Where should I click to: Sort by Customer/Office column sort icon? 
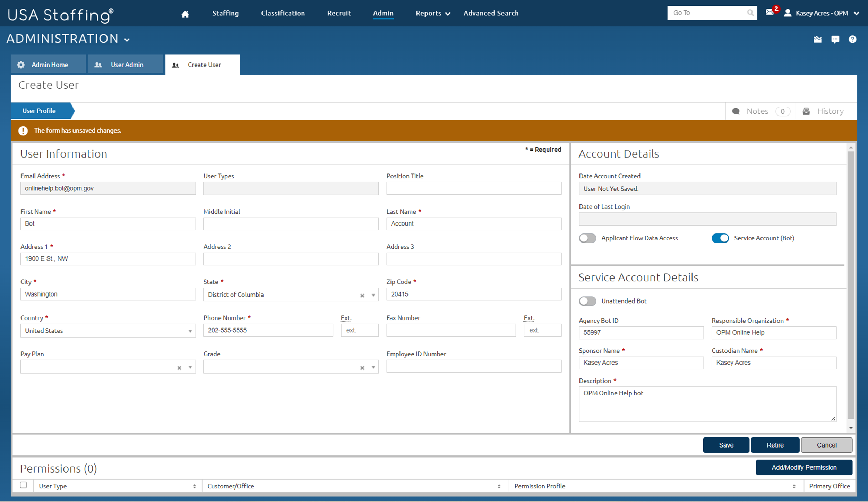click(499, 486)
